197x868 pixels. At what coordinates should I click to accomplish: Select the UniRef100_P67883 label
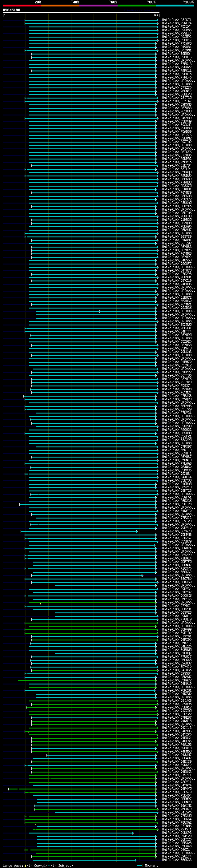coord(176,108)
